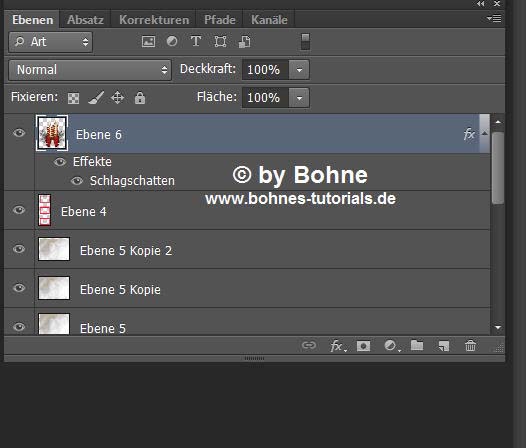Open the fx layer style menu at the bottom

tap(337, 346)
